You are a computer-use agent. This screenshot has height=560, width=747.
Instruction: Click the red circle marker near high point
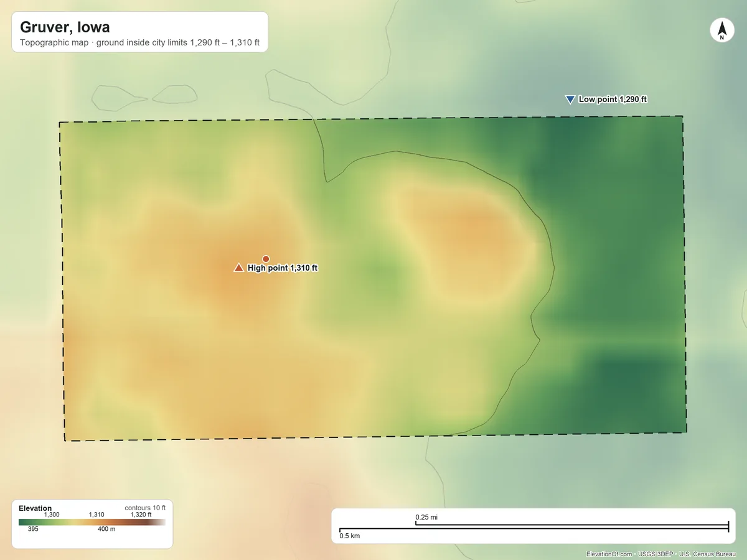point(266,258)
